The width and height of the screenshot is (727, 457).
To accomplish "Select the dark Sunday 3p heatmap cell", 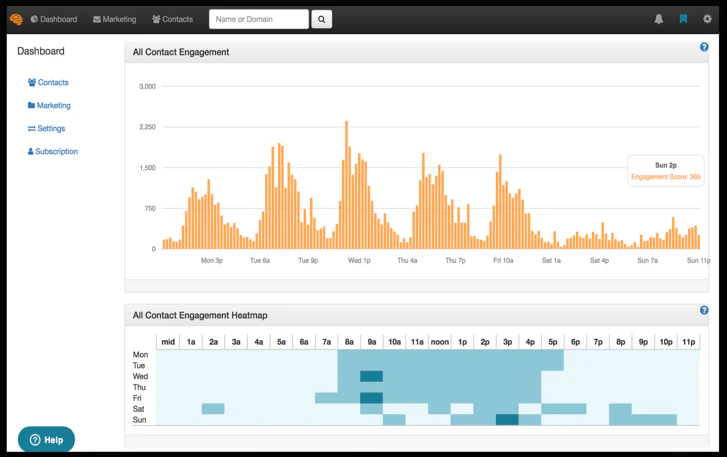I will click(x=507, y=420).
